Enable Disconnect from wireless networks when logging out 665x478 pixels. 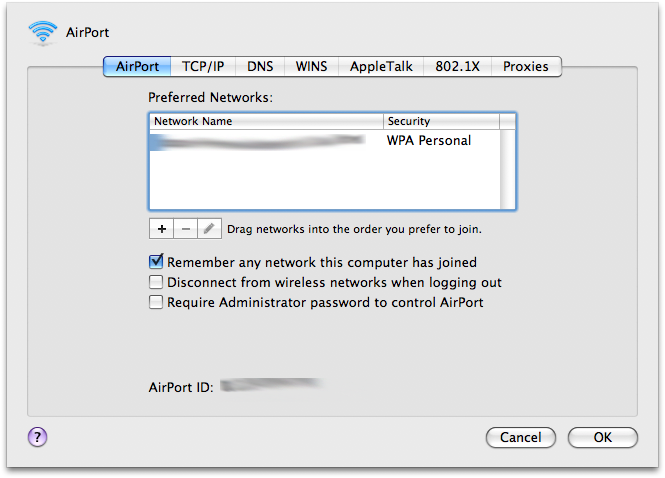(x=156, y=282)
